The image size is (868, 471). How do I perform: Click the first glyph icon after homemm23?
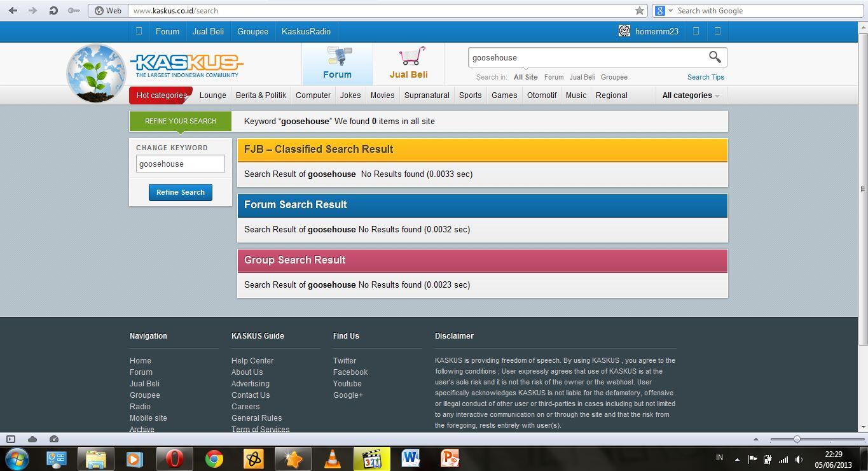(x=696, y=31)
